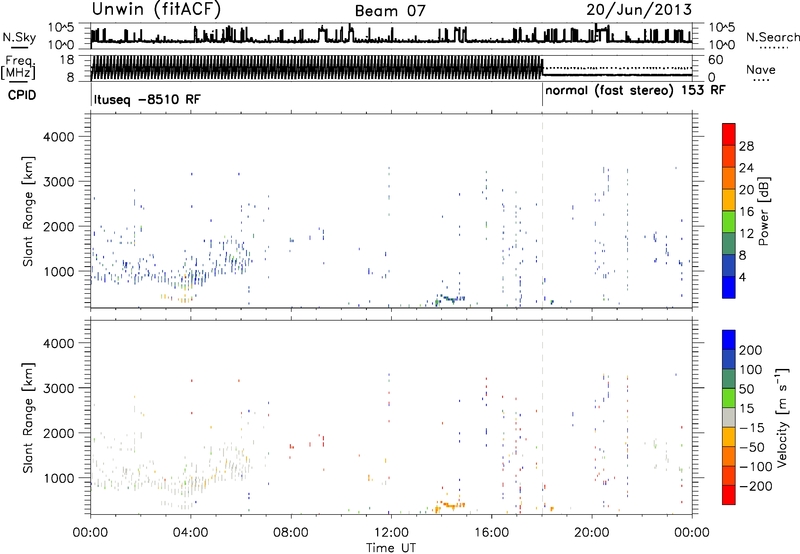Select 'normal (fast stereo) 153 RF' label
Viewport: 800px width, 554px height.
pyautogui.click(x=635, y=90)
